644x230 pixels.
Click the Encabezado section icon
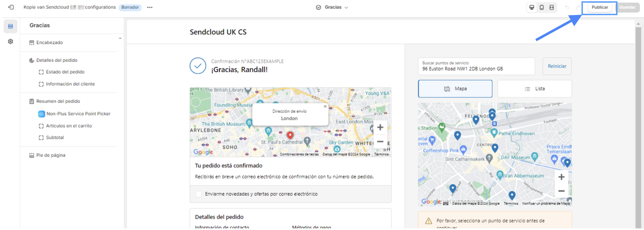point(32,42)
